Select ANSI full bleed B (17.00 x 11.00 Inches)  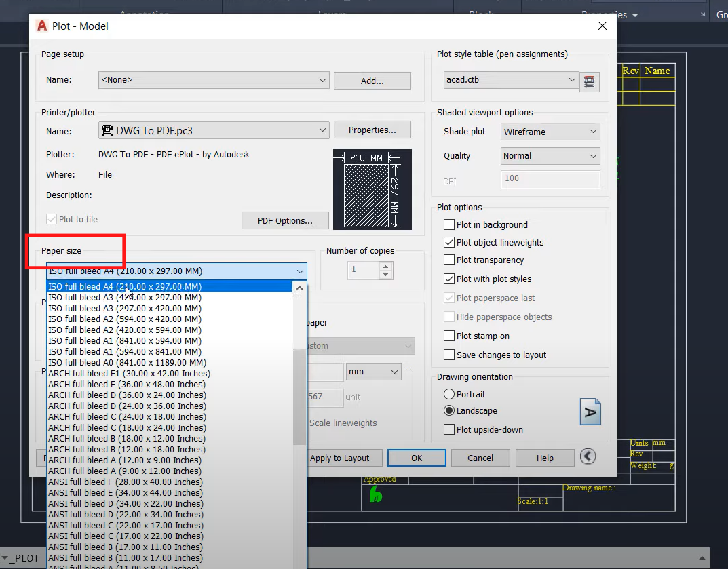[x=170, y=547]
